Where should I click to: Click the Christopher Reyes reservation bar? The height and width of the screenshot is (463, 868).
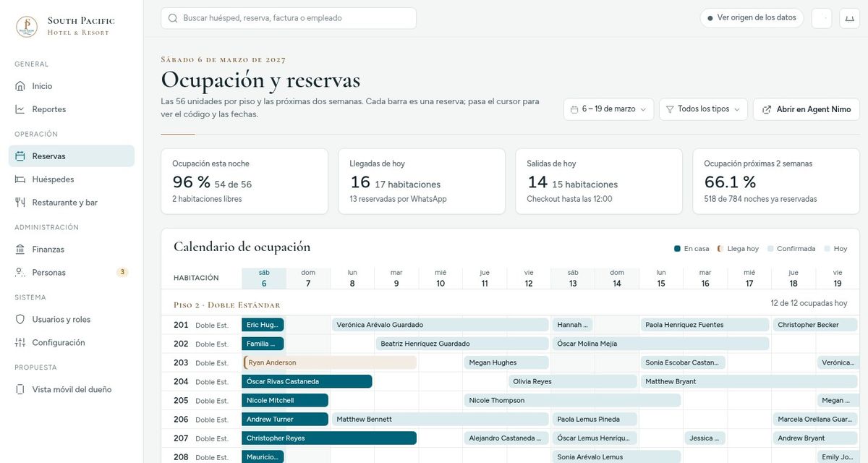click(329, 438)
